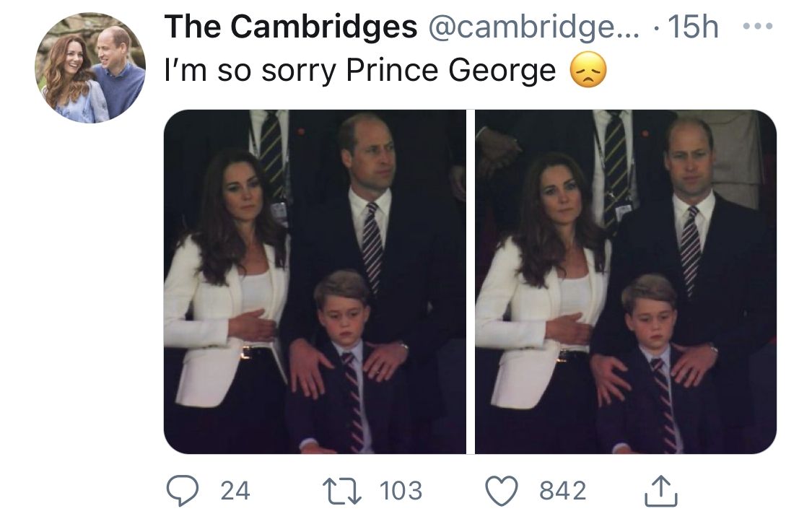Click the words "Prince George" in tweet
This screenshot has width=812, height=519.
coord(451,71)
